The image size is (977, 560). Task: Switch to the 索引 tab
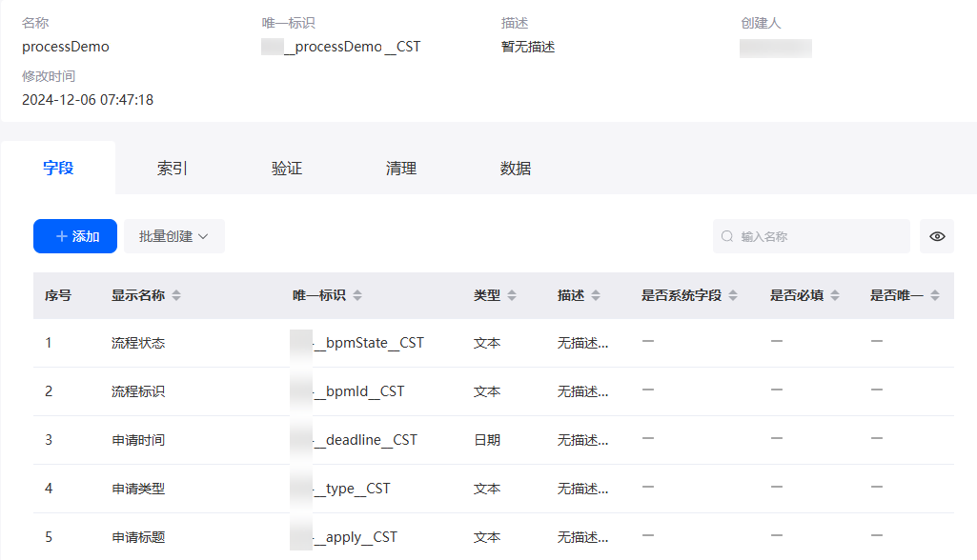[x=172, y=169]
